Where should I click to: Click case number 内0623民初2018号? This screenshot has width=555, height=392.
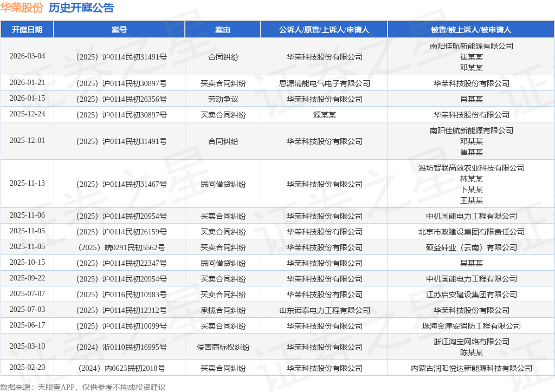pos(121,368)
